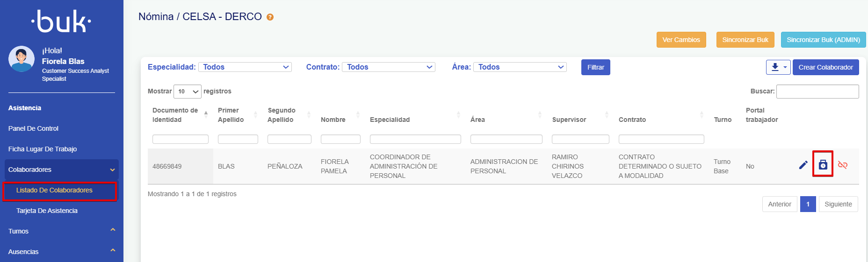Viewport: 868px width, 262px height.
Task: Change the Mostrar registros count dropdown
Action: 187,92
